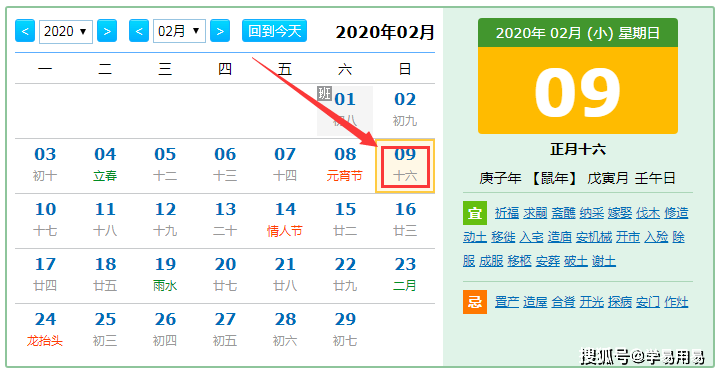Click the orange 忌 icon
Screen dimensions: 720x374
(x=474, y=302)
